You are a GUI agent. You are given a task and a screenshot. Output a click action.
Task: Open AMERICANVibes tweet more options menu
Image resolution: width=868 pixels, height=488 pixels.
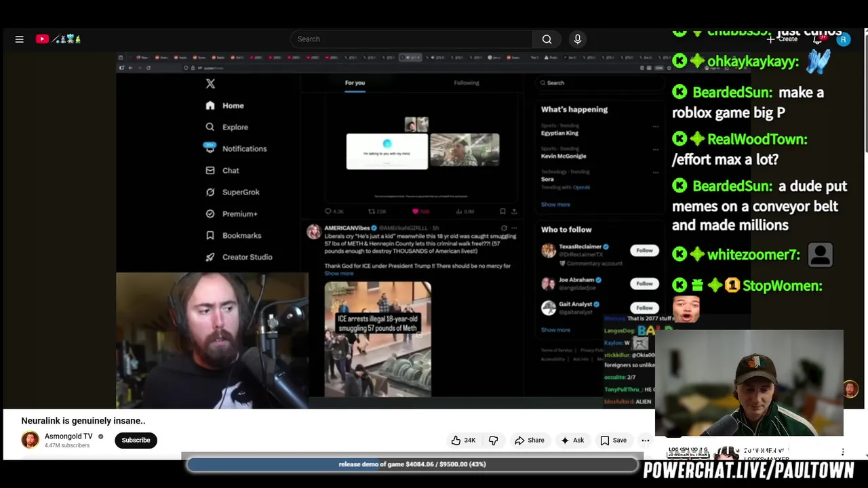click(x=515, y=228)
